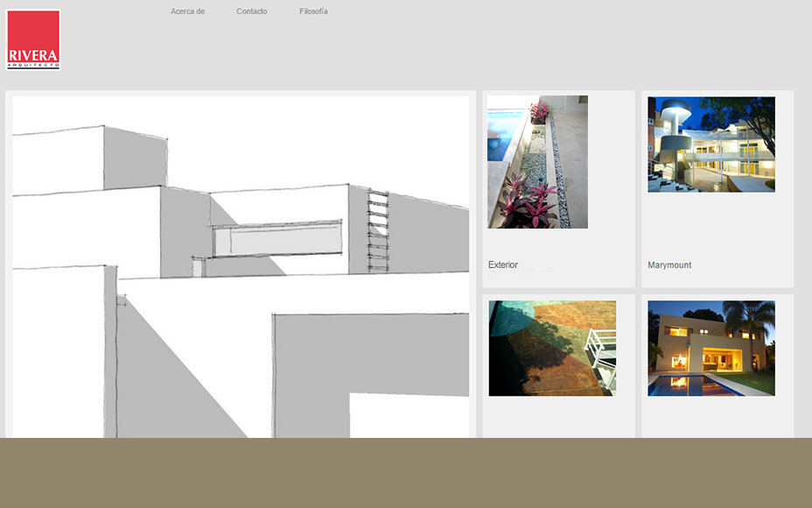Select Filosofía in the top navigation
The image size is (812, 508).
tap(313, 11)
